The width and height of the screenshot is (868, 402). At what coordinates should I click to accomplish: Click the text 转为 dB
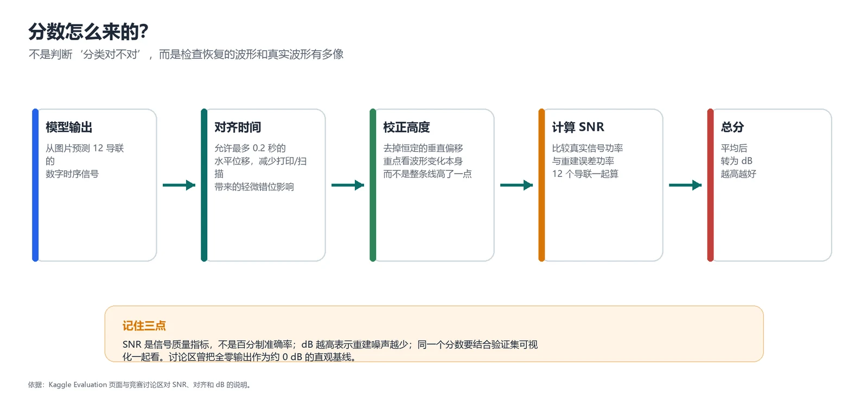[737, 161]
